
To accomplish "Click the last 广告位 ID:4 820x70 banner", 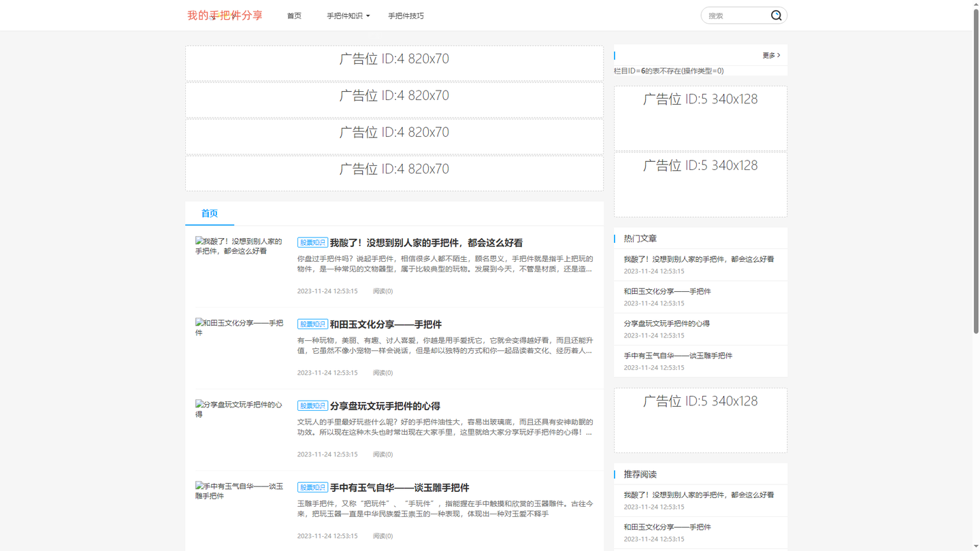I will click(394, 173).
